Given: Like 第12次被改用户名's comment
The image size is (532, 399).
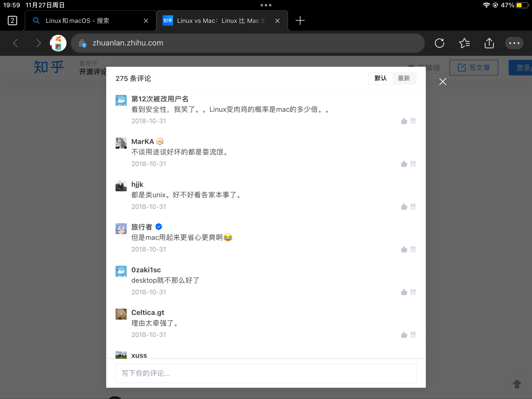Looking at the screenshot, I should (x=408, y=121).
